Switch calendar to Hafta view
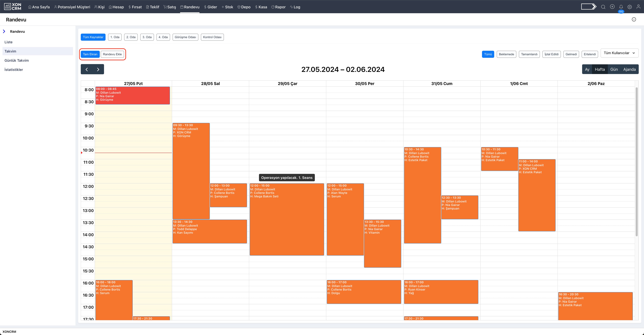 pos(599,69)
